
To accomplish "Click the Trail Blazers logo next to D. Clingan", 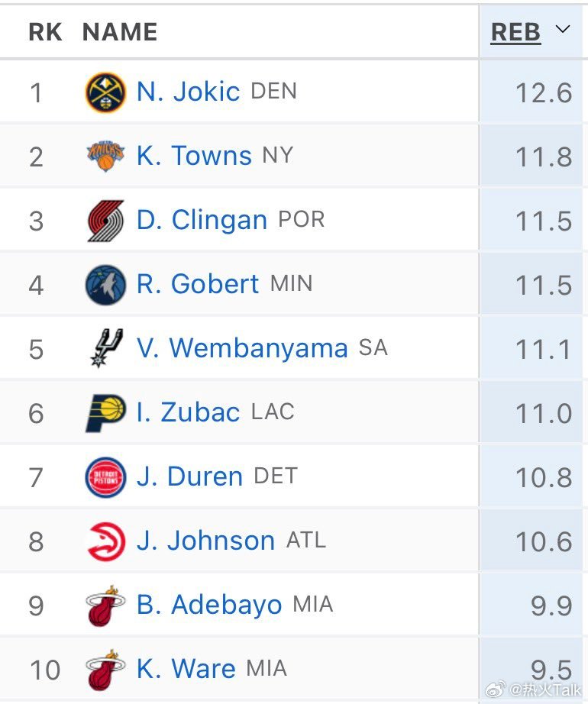I will tap(105, 219).
